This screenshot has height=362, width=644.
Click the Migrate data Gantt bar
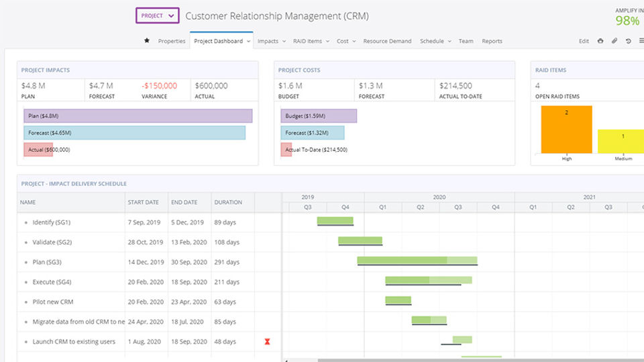429,320
